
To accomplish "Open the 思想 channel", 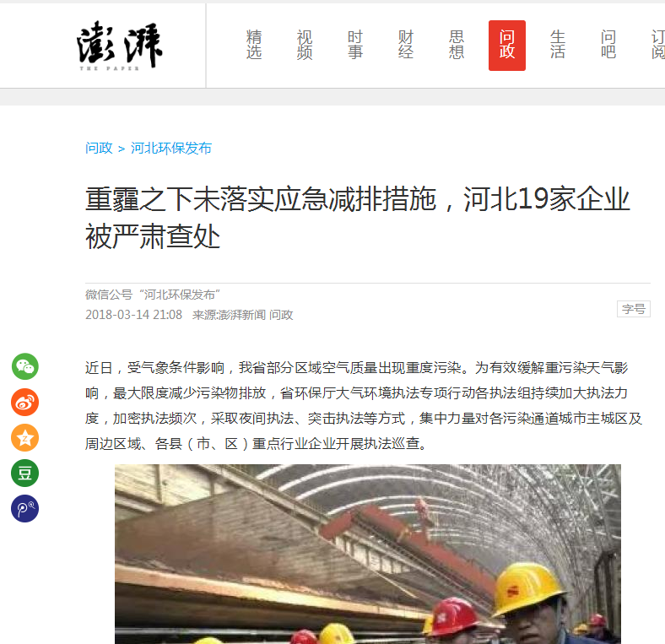I will [457, 45].
